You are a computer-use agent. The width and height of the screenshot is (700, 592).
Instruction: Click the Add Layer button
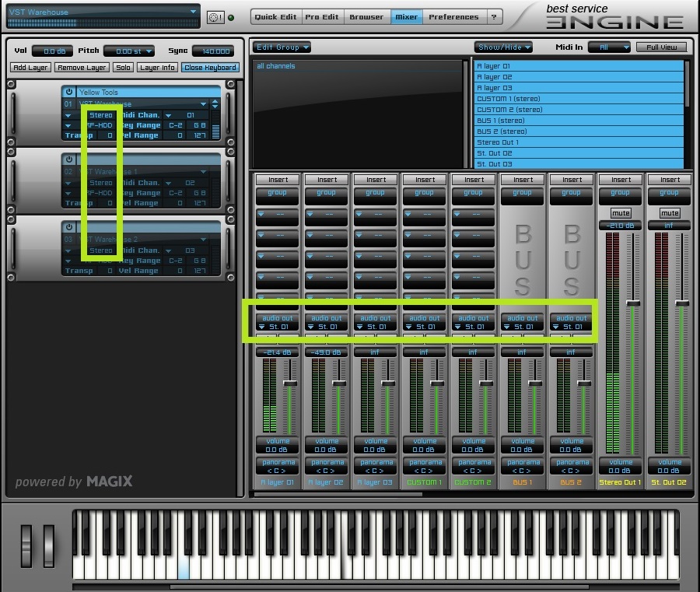click(30, 68)
